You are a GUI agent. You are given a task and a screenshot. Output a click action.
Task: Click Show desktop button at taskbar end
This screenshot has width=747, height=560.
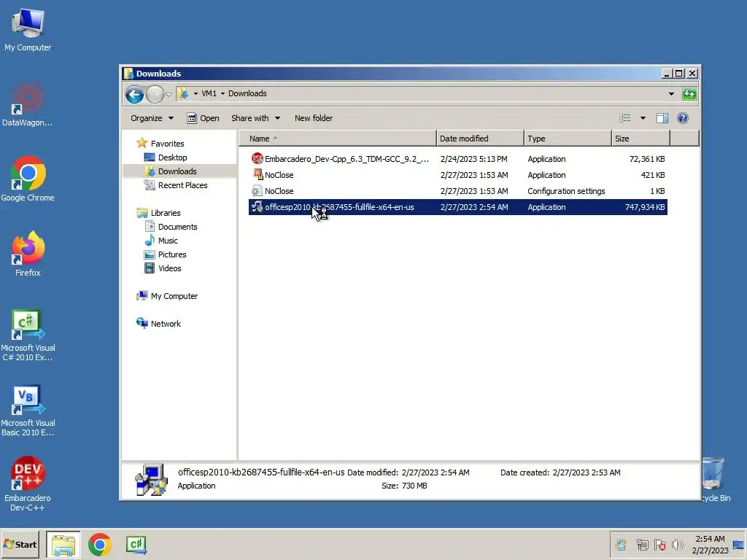tap(739, 544)
